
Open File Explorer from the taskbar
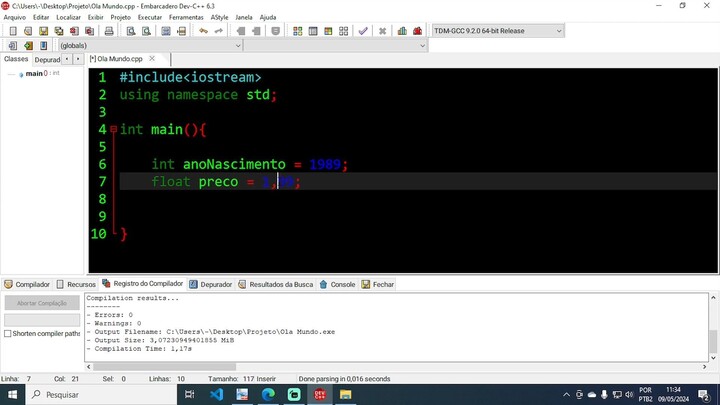click(345, 394)
